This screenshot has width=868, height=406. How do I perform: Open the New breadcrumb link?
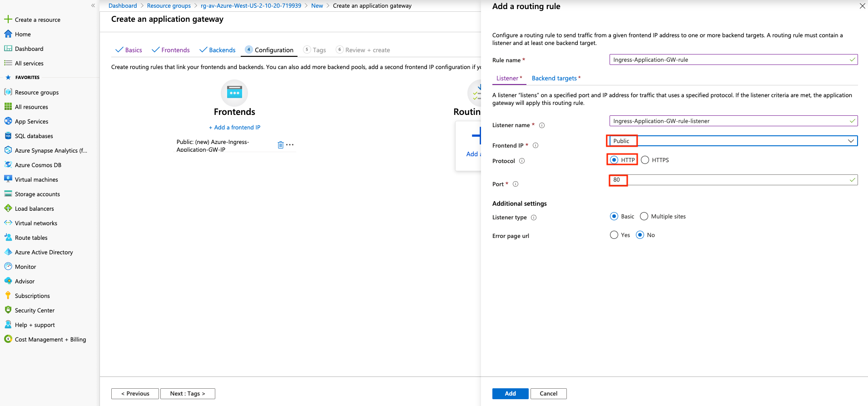click(317, 5)
